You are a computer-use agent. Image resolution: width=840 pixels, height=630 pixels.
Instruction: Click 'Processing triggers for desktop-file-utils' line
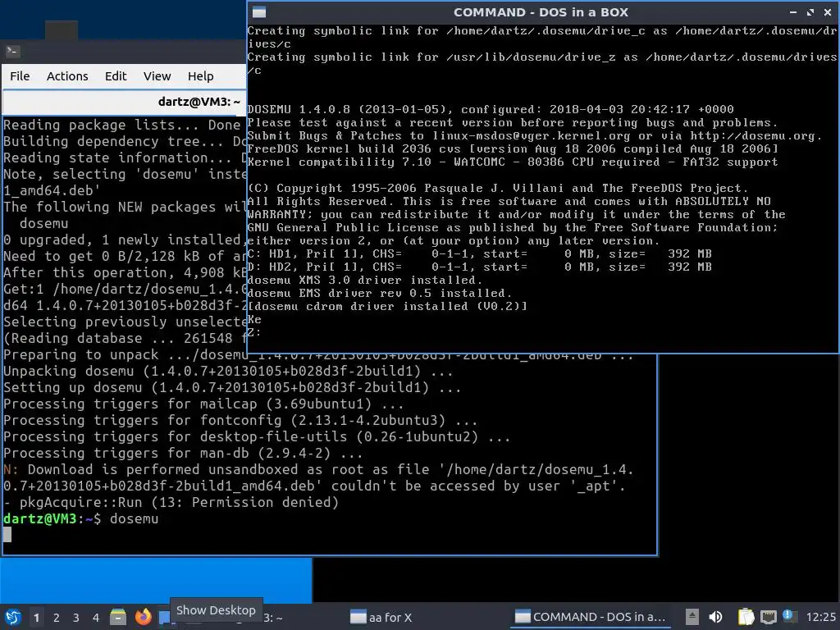click(257, 436)
